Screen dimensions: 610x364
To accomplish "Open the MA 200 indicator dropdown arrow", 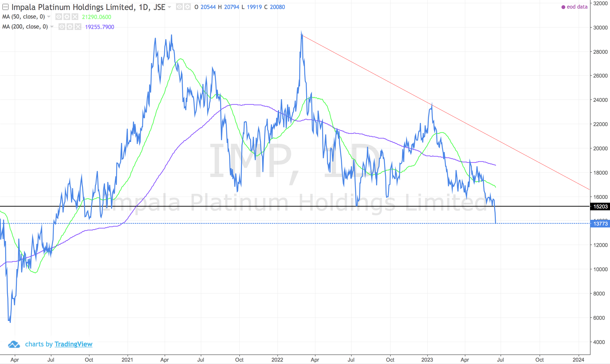I will (x=52, y=26).
